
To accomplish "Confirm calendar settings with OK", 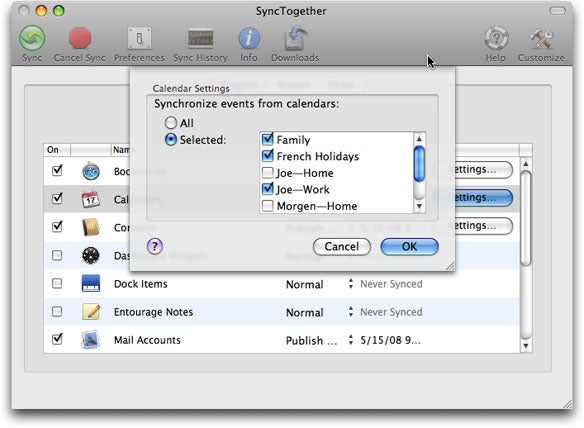I will (x=409, y=247).
